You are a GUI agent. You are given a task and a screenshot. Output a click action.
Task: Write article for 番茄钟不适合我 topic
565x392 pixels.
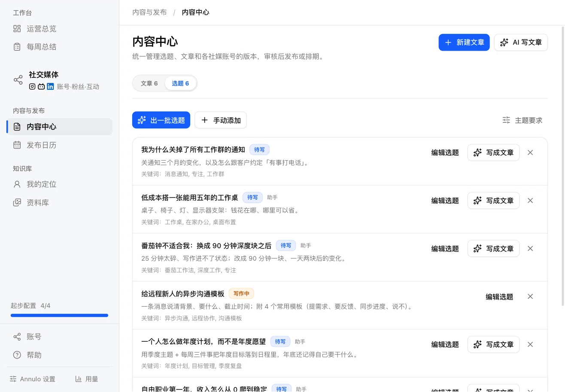493,249
